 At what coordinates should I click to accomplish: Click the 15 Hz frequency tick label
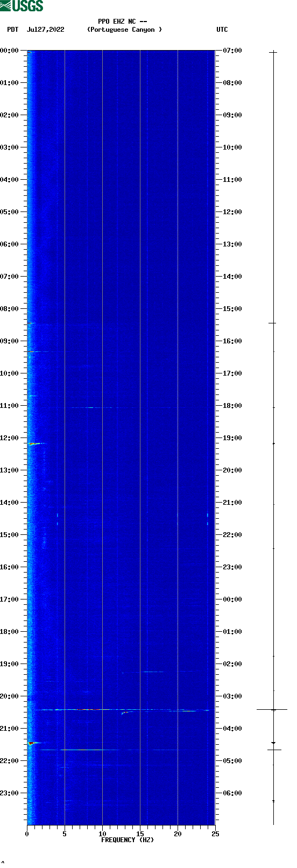pos(140,834)
